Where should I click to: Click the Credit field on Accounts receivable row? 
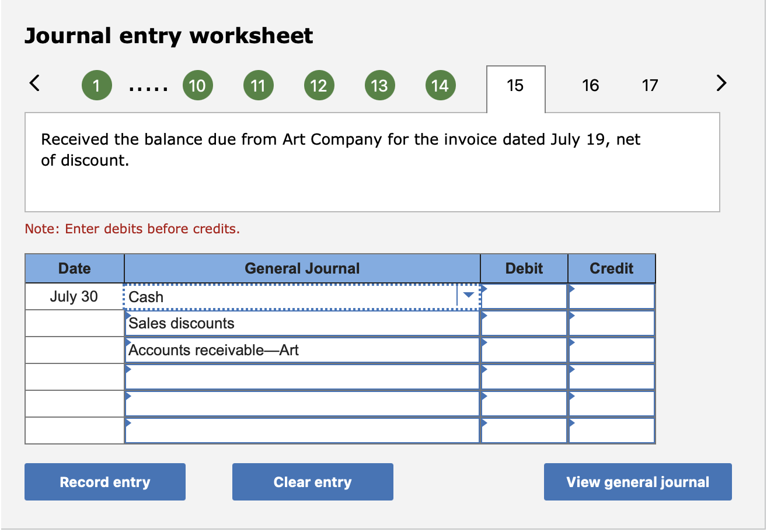(611, 349)
